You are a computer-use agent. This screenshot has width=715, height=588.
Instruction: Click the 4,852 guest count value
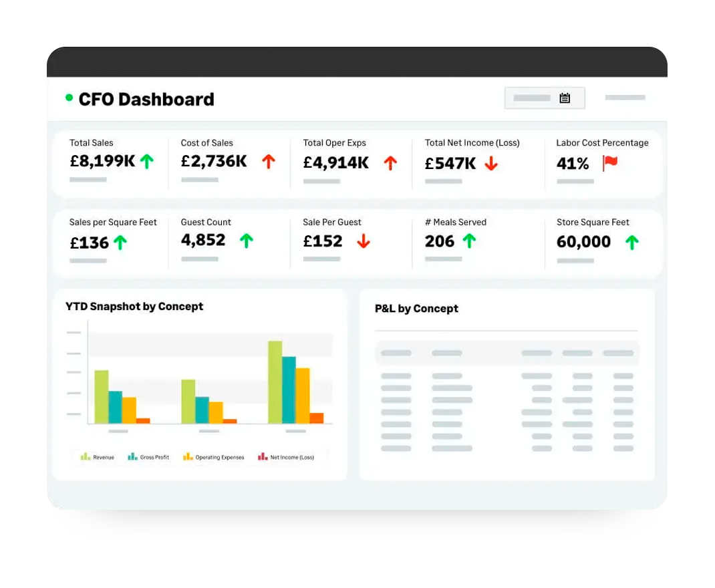[x=203, y=241]
